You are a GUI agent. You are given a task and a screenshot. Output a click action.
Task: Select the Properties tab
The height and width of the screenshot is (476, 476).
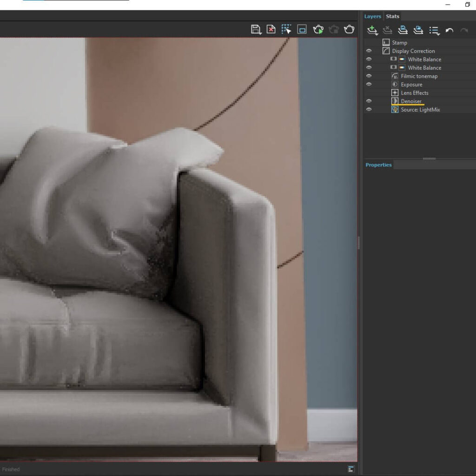click(x=378, y=165)
